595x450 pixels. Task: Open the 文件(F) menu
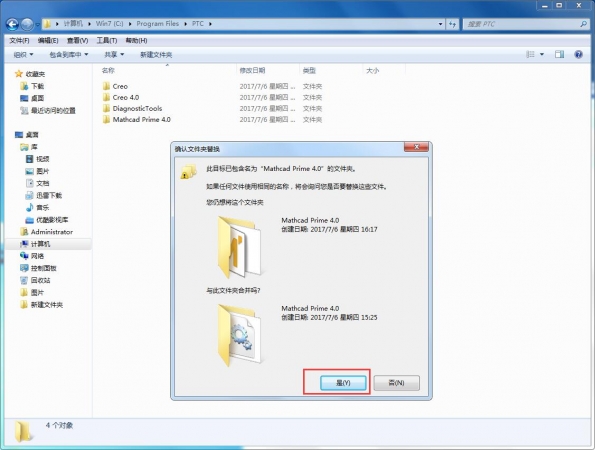(19, 40)
